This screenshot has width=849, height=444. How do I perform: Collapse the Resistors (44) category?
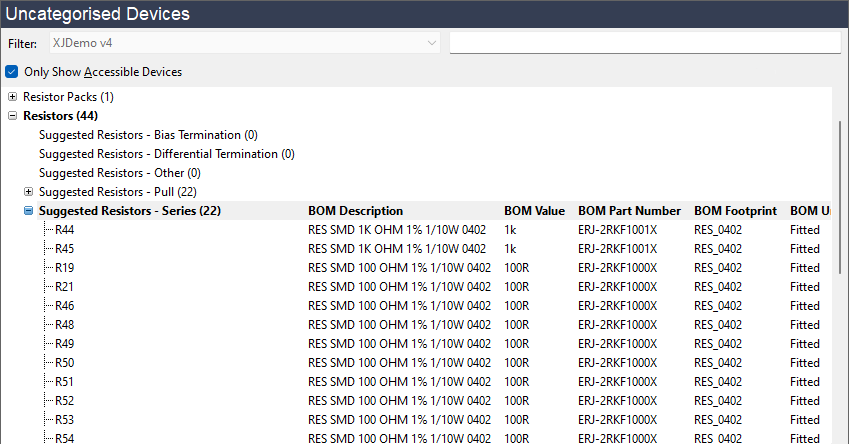13,116
